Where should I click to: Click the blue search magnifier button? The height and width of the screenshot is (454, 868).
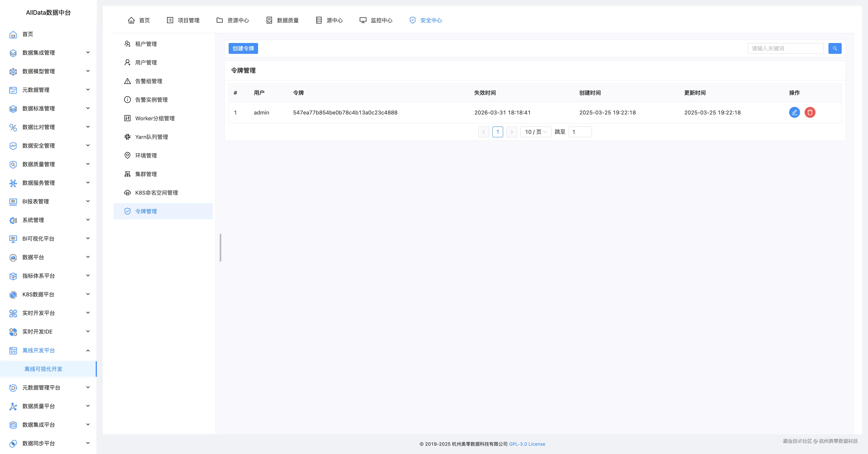pyautogui.click(x=835, y=48)
